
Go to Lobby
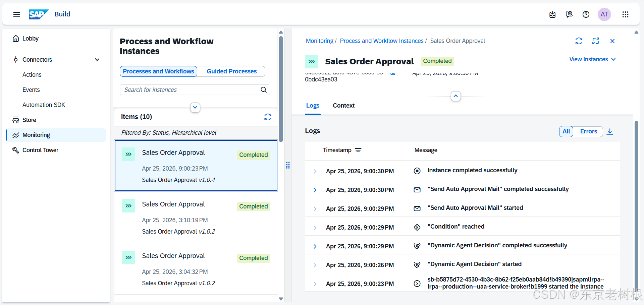point(56,39)
